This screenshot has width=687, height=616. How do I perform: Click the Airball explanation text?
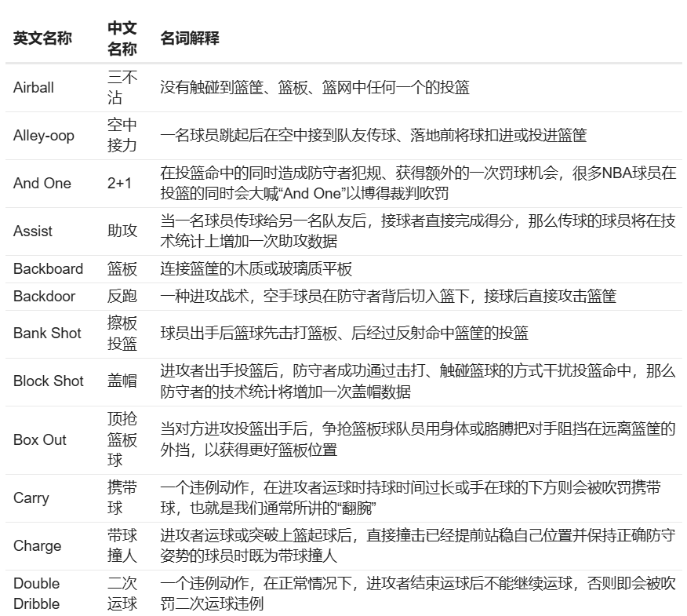[314, 88]
